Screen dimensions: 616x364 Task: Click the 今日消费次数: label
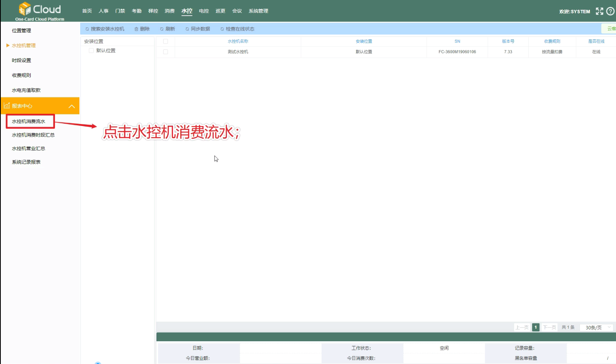(x=361, y=358)
